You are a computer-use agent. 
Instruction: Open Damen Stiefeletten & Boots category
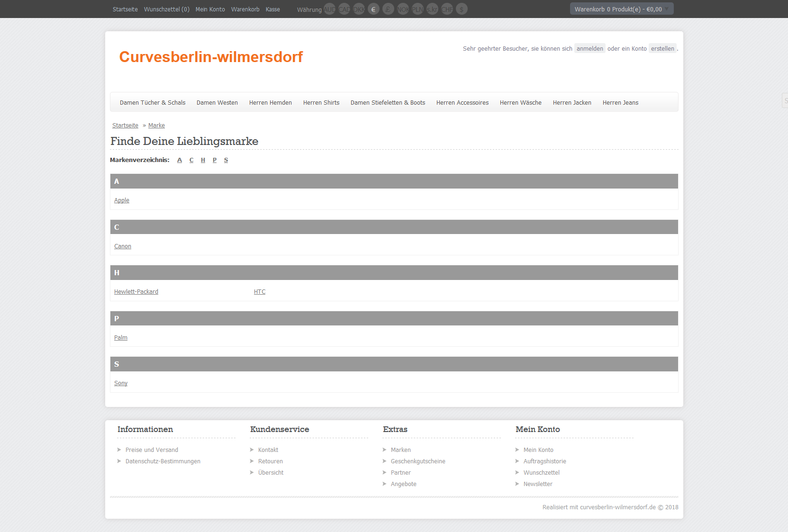point(388,102)
